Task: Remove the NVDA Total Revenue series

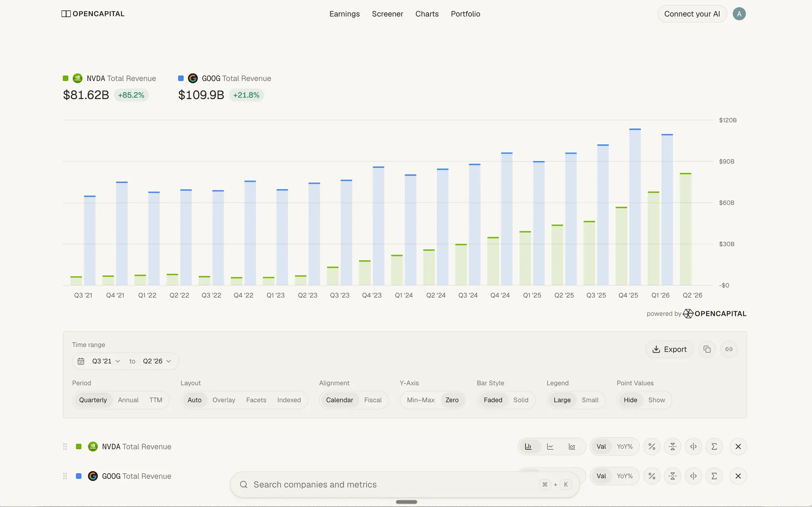Action: click(x=738, y=446)
